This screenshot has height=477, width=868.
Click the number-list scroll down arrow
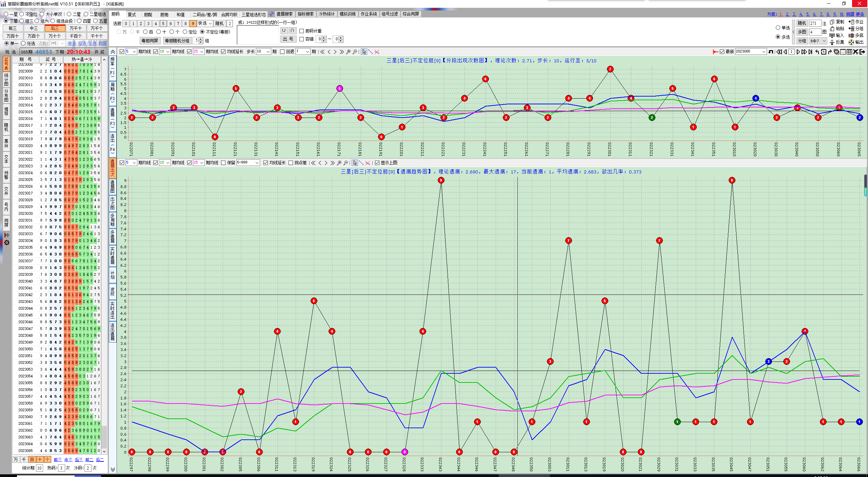click(104, 451)
